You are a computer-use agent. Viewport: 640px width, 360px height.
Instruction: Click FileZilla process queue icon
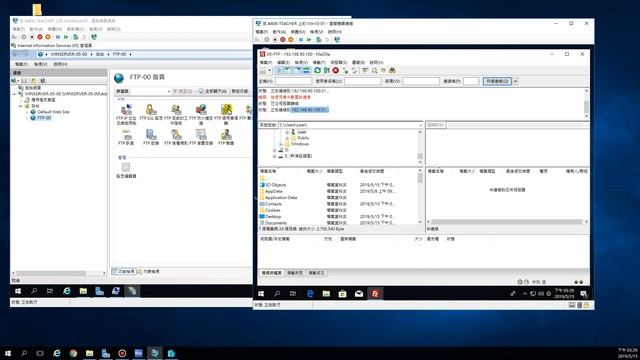327,71
